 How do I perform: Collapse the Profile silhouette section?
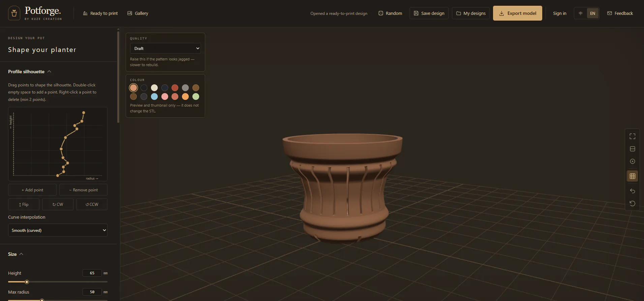pos(30,72)
